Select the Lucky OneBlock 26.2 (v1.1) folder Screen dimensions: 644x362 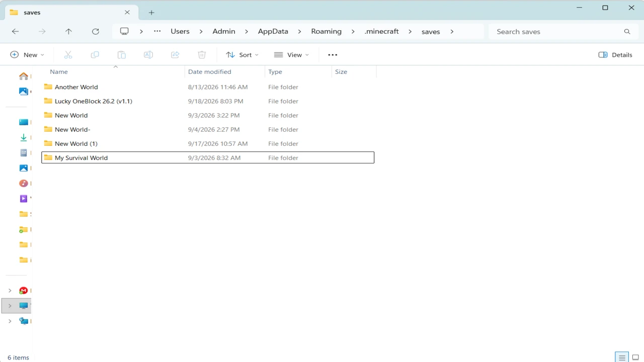208,101
